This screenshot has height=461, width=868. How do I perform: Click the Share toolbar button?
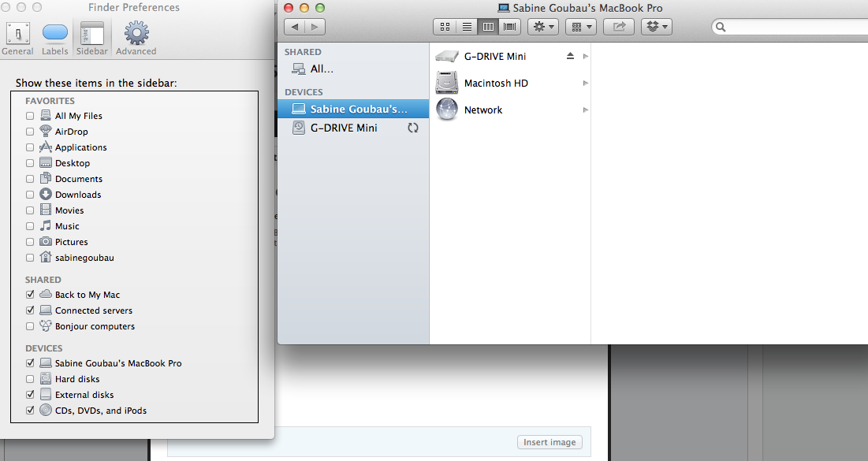pyautogui.click(x=619, y=27)
